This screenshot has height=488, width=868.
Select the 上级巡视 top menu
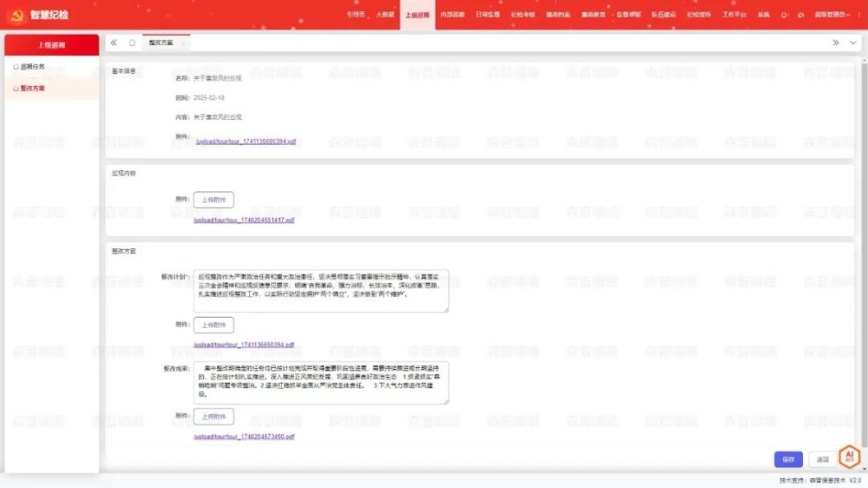tap(418, 15)
